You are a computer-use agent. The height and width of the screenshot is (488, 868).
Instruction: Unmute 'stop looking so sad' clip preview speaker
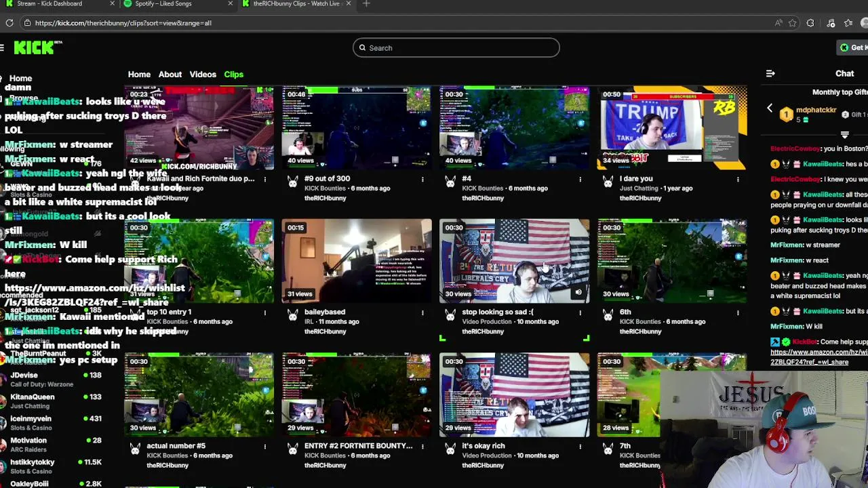tap(578, 293)
